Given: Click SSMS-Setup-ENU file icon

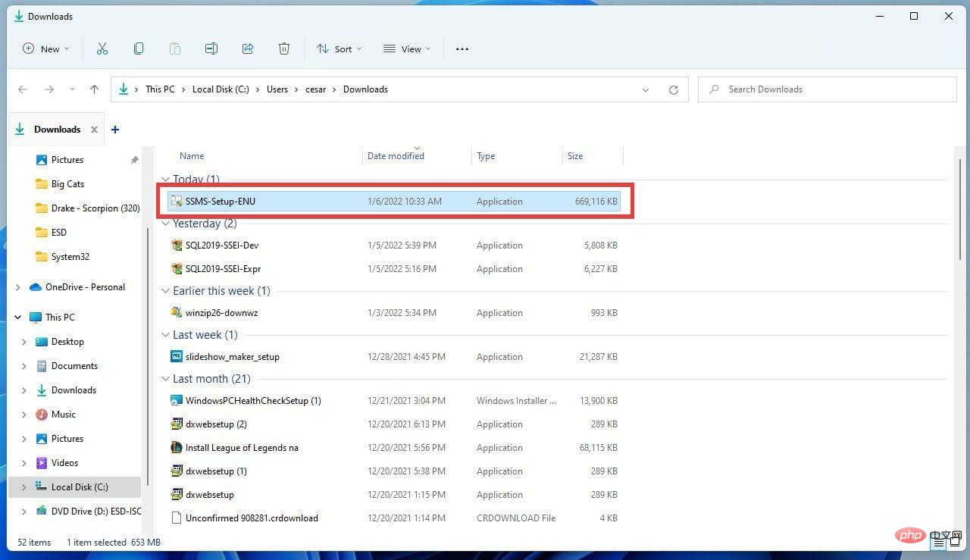Looking at the screenshot, I should tap(177, 202).
